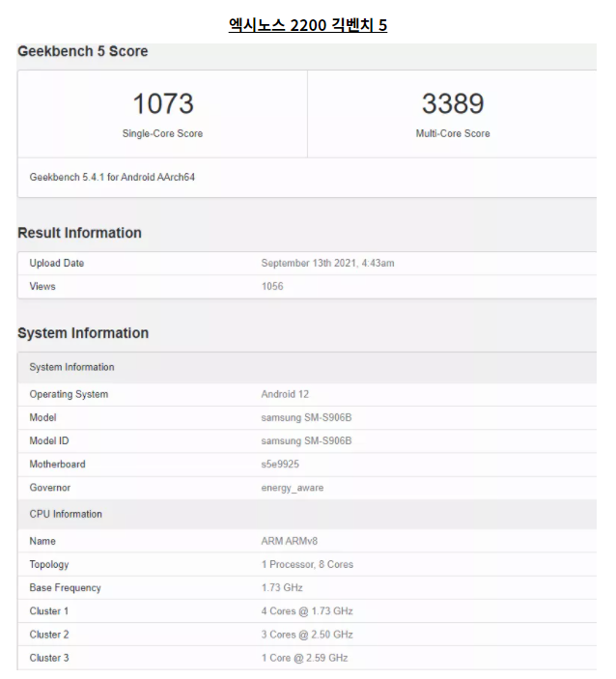Select the 'energy_aware' governor value

click(293, 488)
